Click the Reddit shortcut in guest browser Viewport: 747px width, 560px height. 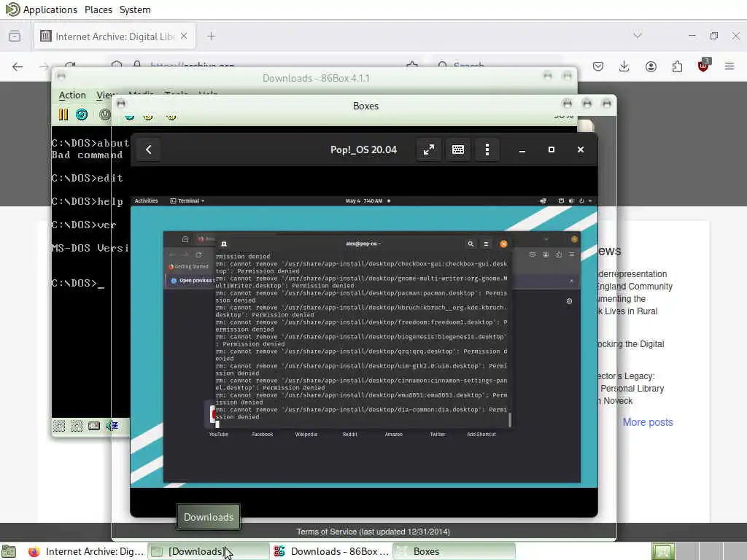tap(349, 435)
